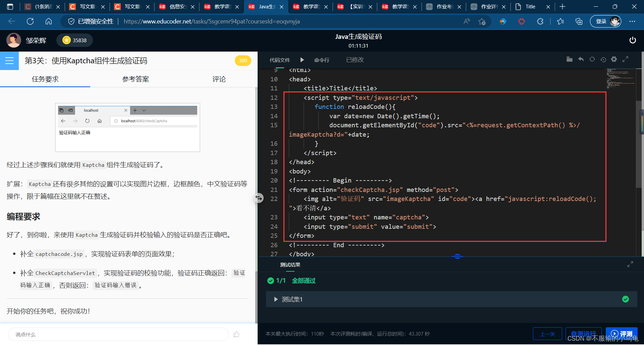Click the red circular extension icon
This screenshot has width=644, height=345.
tap(521, 21)
